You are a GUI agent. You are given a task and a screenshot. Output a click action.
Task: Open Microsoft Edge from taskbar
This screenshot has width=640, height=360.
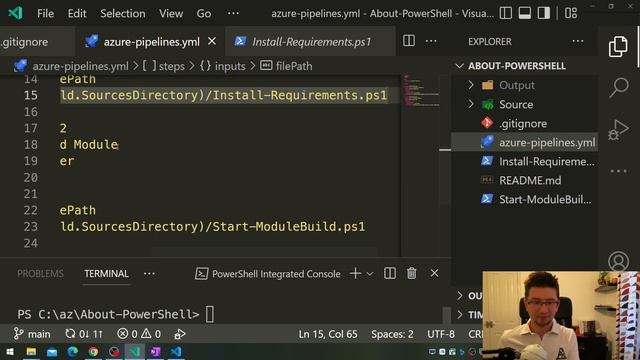tap(73, 351)
